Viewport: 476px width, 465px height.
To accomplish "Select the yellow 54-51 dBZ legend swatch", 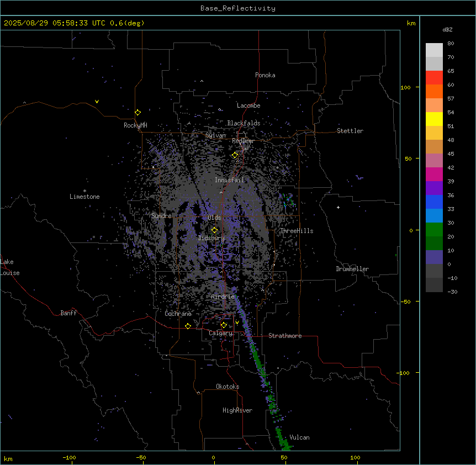I will tap(434, 119).
